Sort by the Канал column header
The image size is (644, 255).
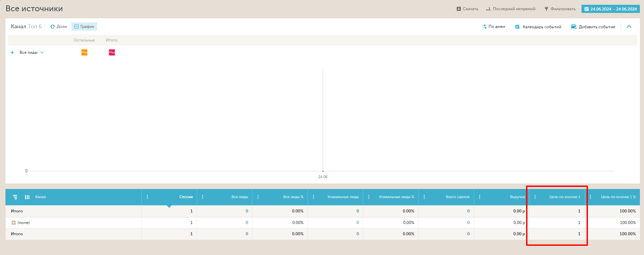click(x=40, y=197)
